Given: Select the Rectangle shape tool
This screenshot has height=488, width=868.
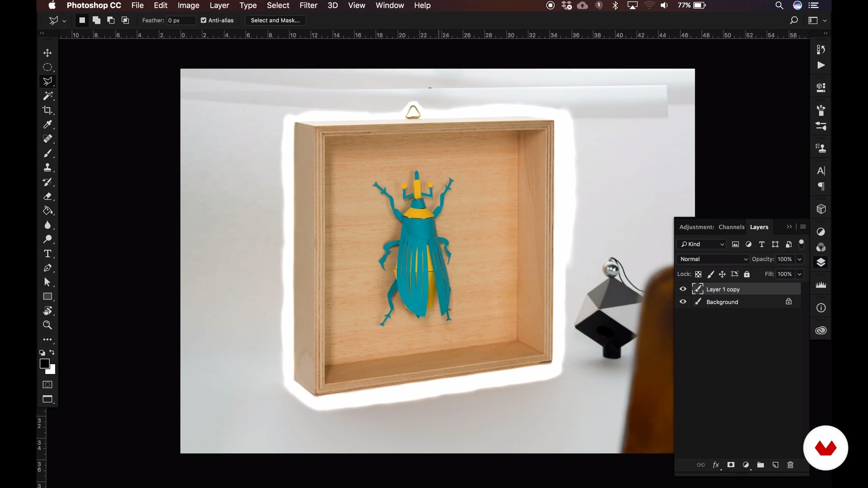Looking at the screenshot, I should 47,296.
